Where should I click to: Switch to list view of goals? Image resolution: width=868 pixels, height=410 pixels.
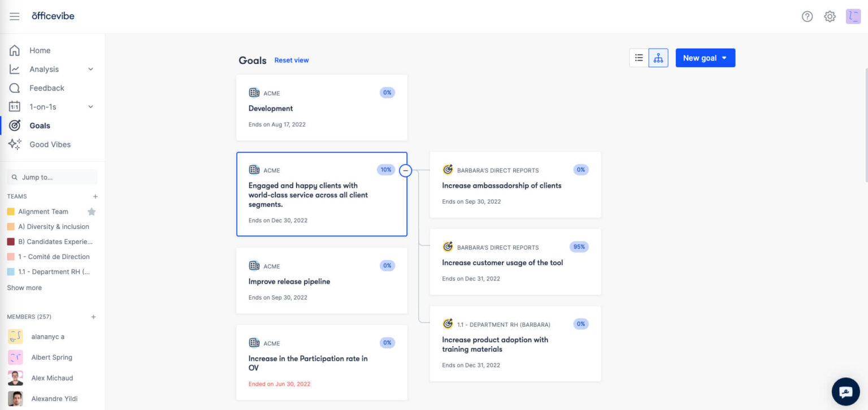click(639, 57)
